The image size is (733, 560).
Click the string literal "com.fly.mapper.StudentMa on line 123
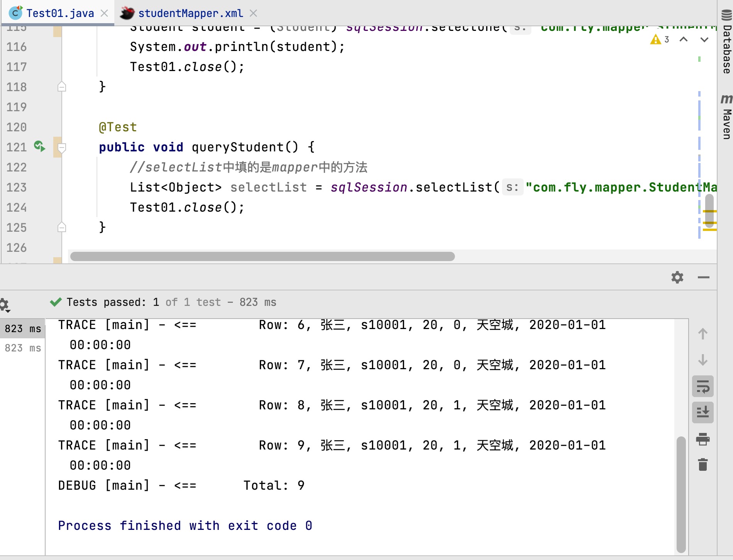tap(621, 187)
